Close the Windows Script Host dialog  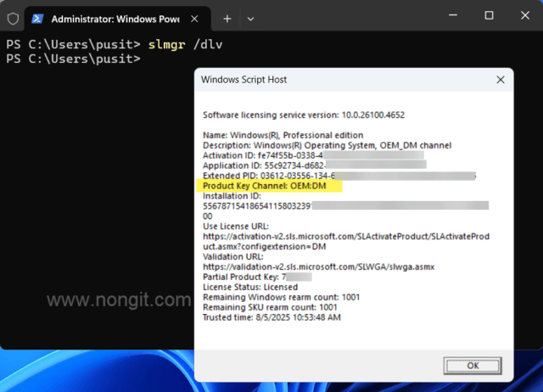click(501, 80)
